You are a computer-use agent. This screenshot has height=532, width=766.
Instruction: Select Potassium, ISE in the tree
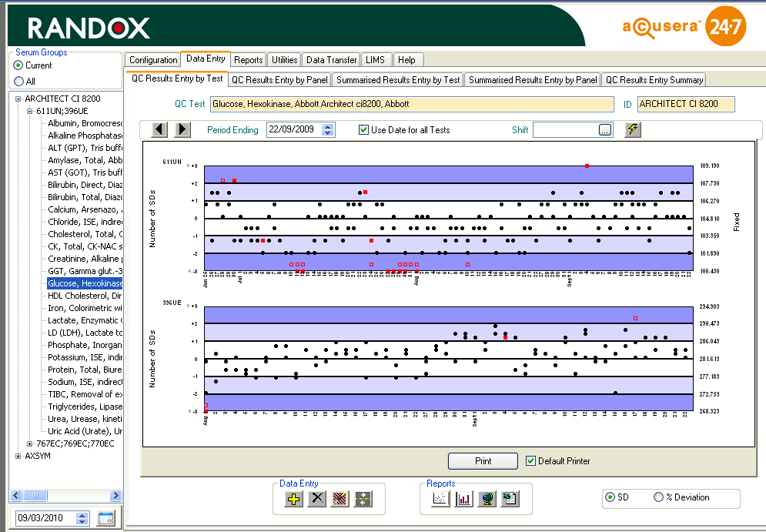pyautogui.click(x=85, y=357)
